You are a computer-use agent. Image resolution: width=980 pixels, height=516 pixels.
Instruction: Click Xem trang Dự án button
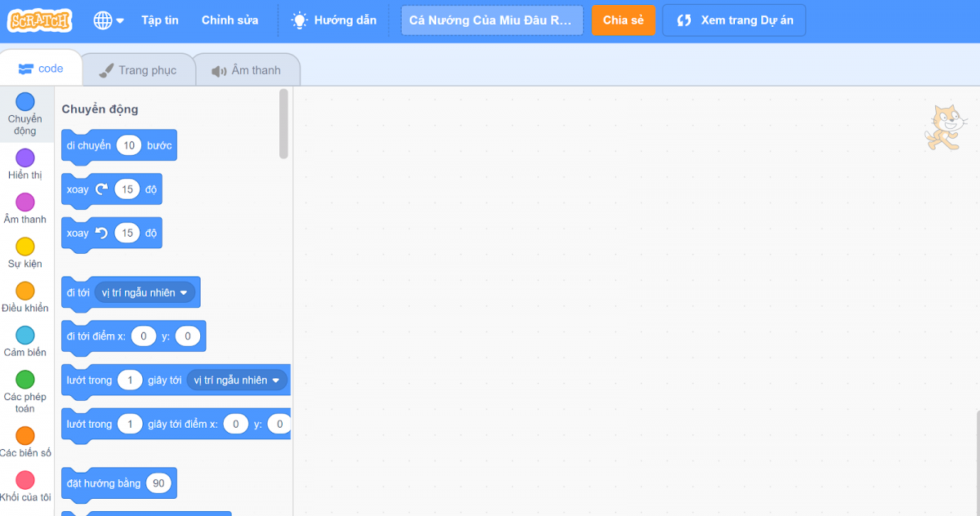tap(733, 20)
